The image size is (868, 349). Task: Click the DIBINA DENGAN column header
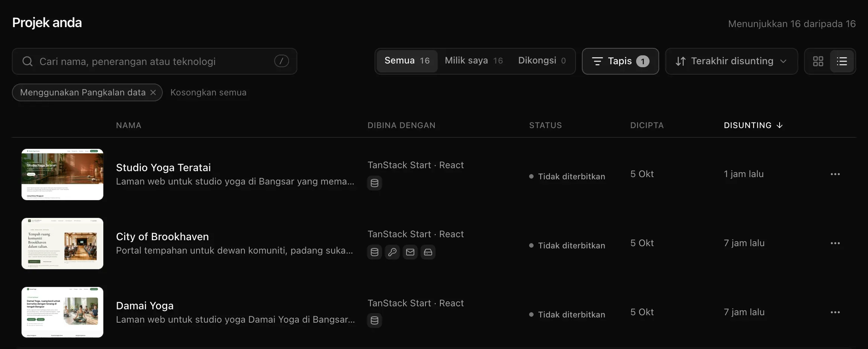(x=401, y=125)
